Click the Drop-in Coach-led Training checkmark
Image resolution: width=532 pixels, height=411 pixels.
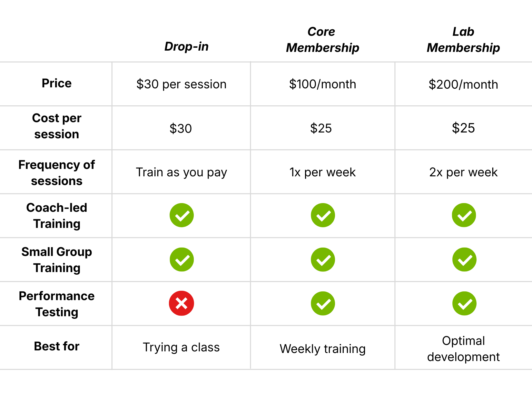click(x=182, y=215)
